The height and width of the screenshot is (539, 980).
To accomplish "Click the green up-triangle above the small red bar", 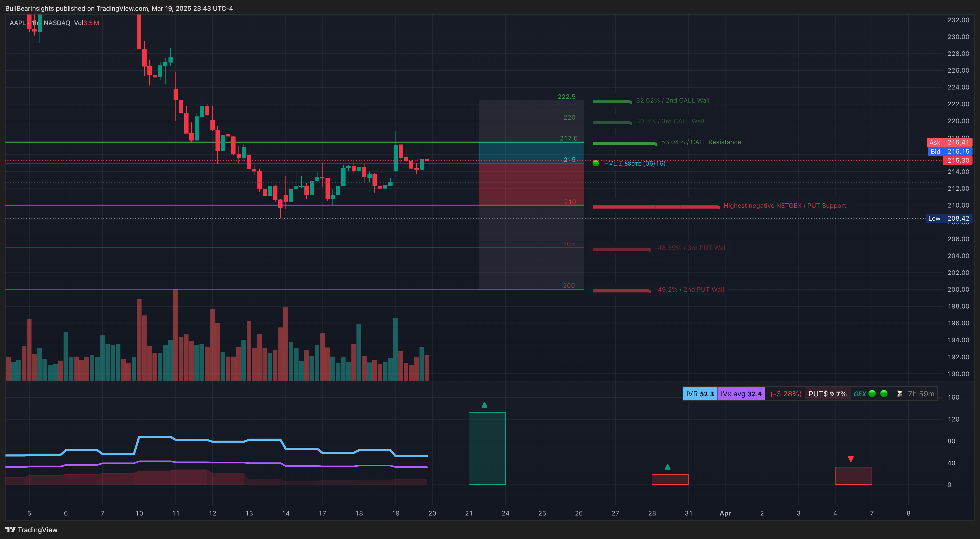I will point(667,467).
